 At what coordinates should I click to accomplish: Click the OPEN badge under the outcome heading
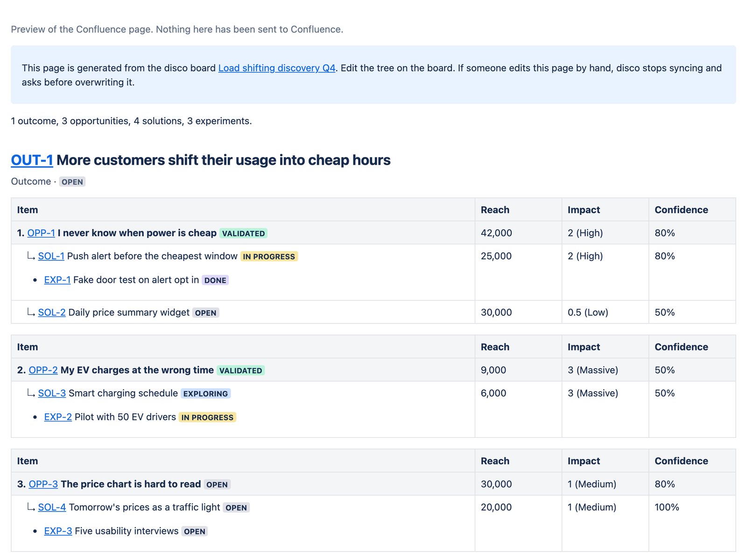72,182
